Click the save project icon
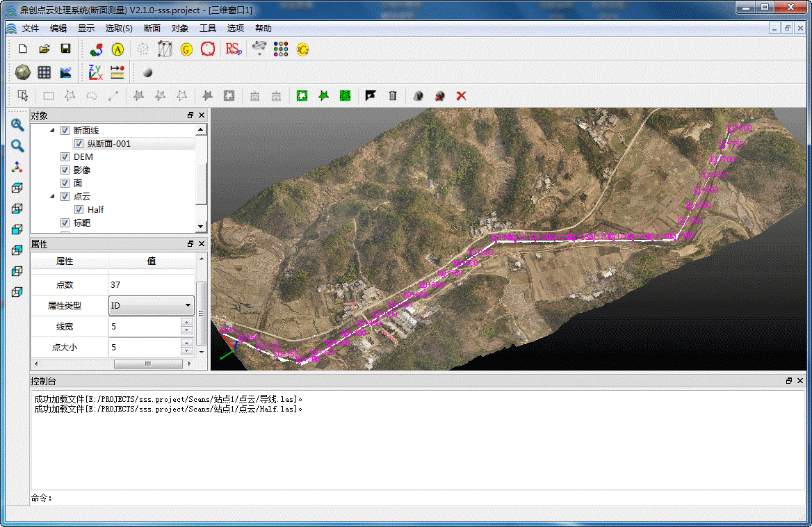The height and width of the screenshot is (527, 812). click(x=65, y=49)
